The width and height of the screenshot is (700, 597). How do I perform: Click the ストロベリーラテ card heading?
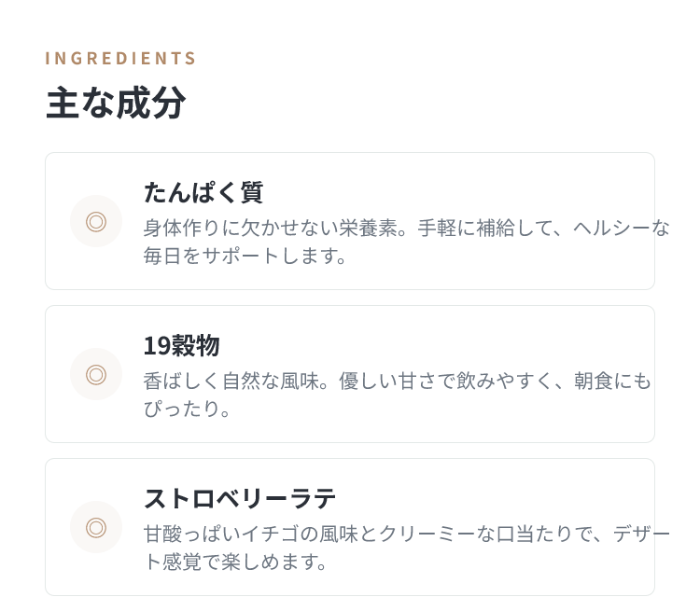click(x=240, y=498)
